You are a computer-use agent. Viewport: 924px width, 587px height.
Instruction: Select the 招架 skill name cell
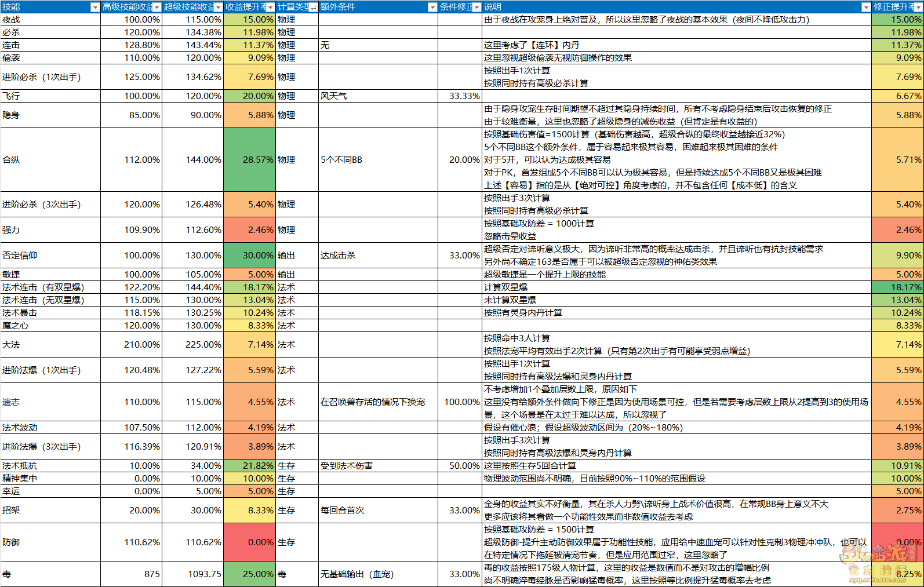tap(50, 511)
